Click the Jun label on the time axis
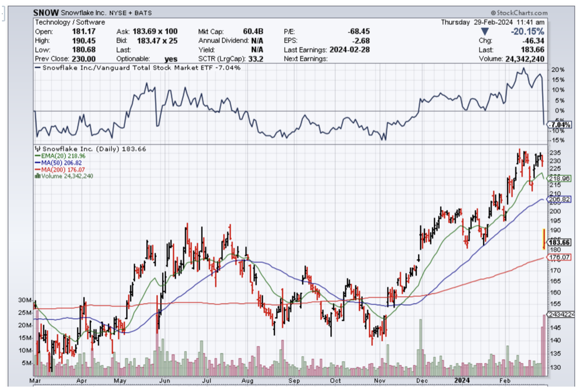The width and height of the screenshot is (579, 392). 165,380
